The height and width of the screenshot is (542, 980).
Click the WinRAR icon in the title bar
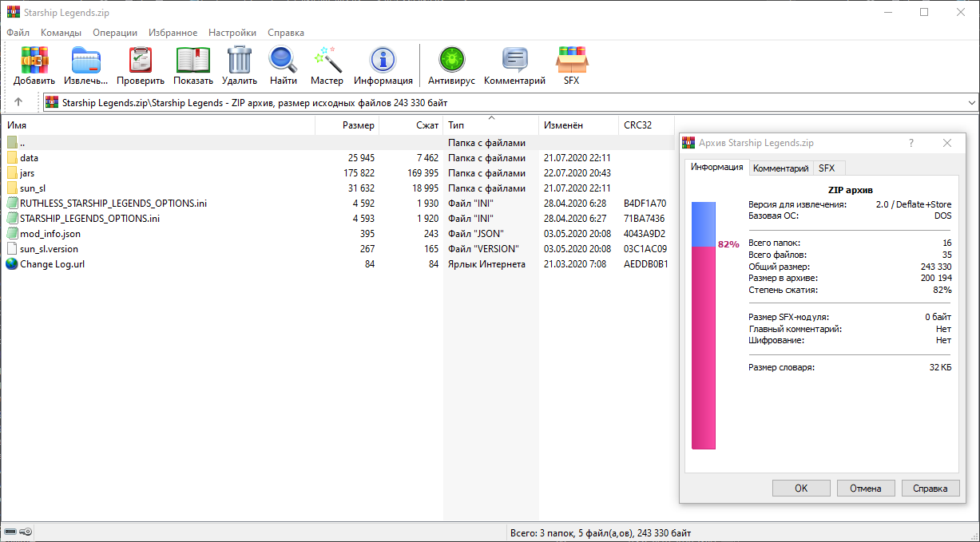[x=14, y=12]
